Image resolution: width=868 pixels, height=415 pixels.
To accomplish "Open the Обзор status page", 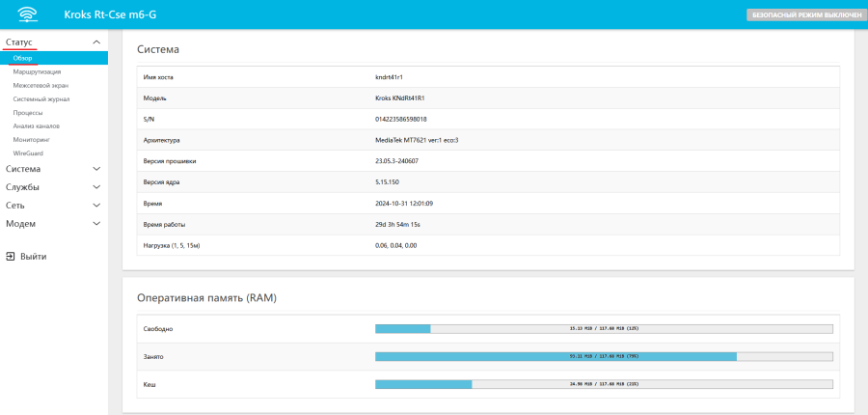I will 23,58.
